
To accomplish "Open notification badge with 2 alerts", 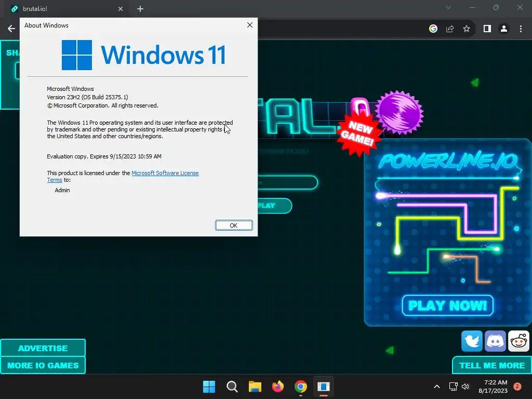I will [x=517, y=387].
